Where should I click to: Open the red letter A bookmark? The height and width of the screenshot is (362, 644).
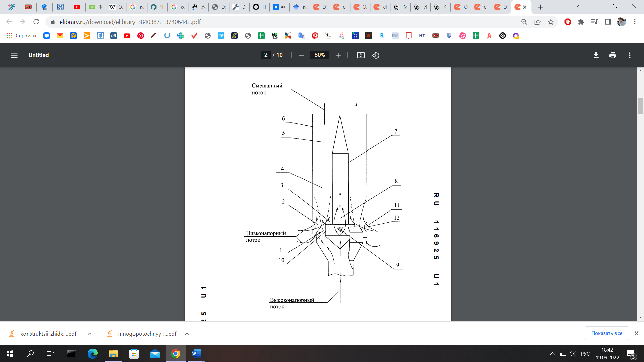click(489, 36)
